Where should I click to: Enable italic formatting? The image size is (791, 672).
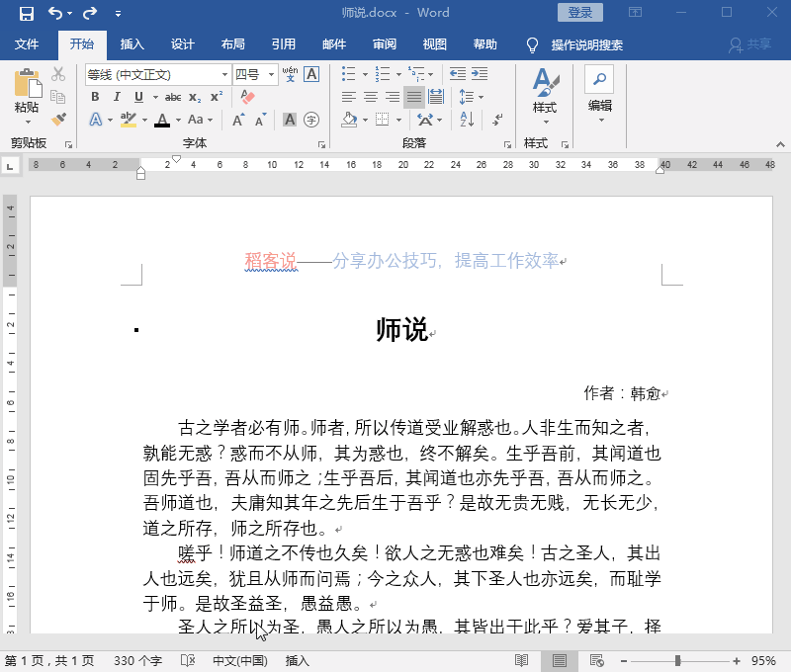[x=117, y=97]
